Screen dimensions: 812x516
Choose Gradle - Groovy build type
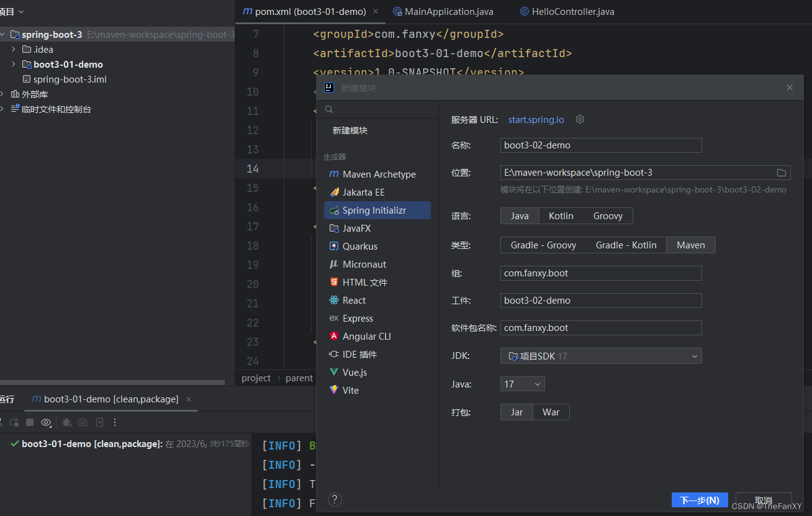point(544,245)
